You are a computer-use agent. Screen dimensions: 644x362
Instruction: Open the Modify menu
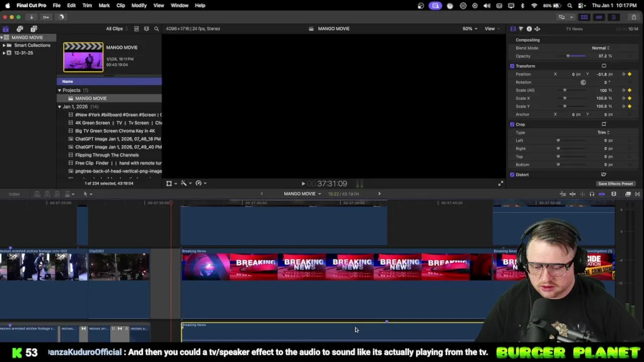(139, 6)
